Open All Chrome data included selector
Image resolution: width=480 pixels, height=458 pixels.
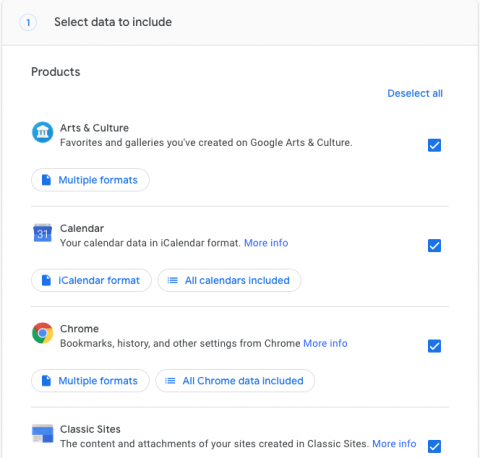point(235,381)
